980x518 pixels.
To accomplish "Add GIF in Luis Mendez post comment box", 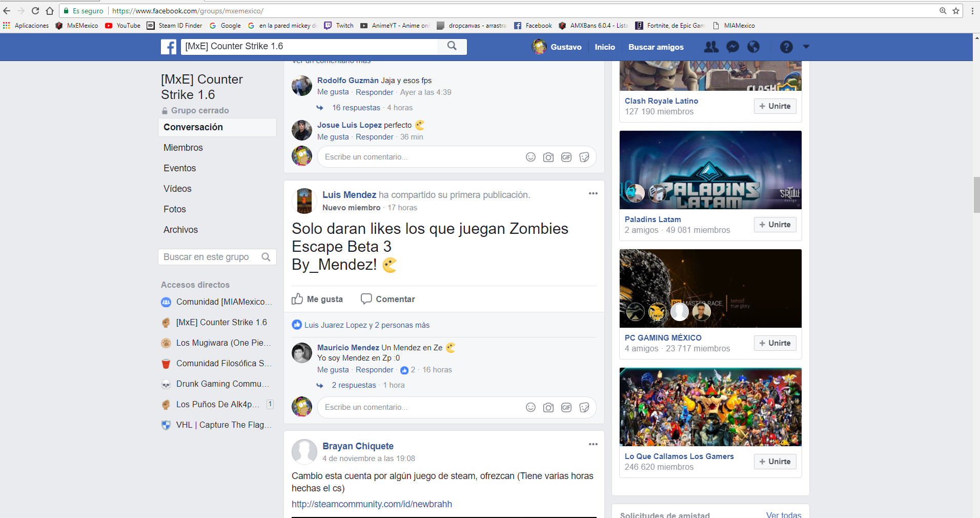I will [566, 407].
